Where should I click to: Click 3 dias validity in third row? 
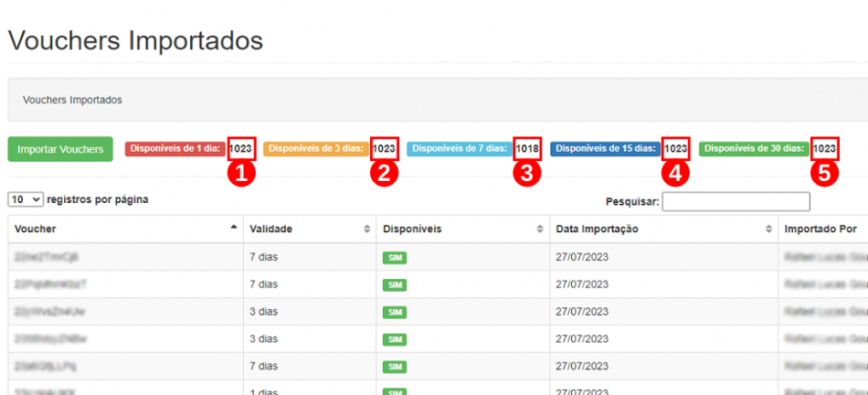(x=263, y=312)
